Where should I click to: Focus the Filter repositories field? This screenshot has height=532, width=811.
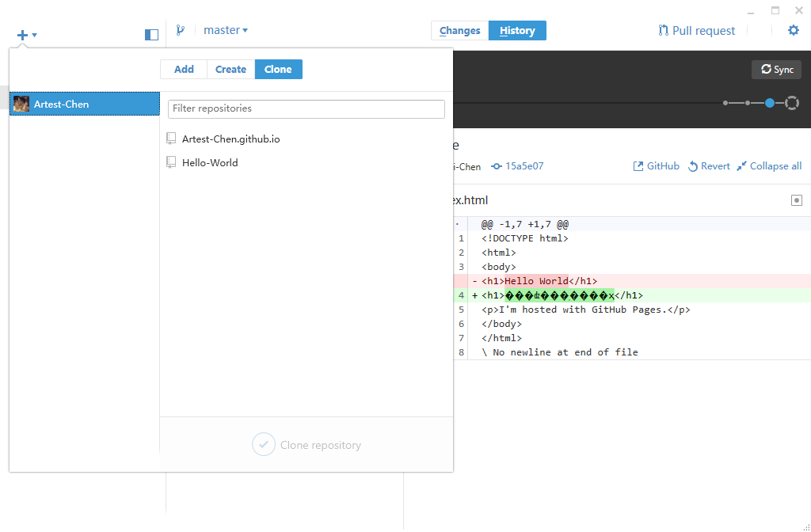pos(307,108)
